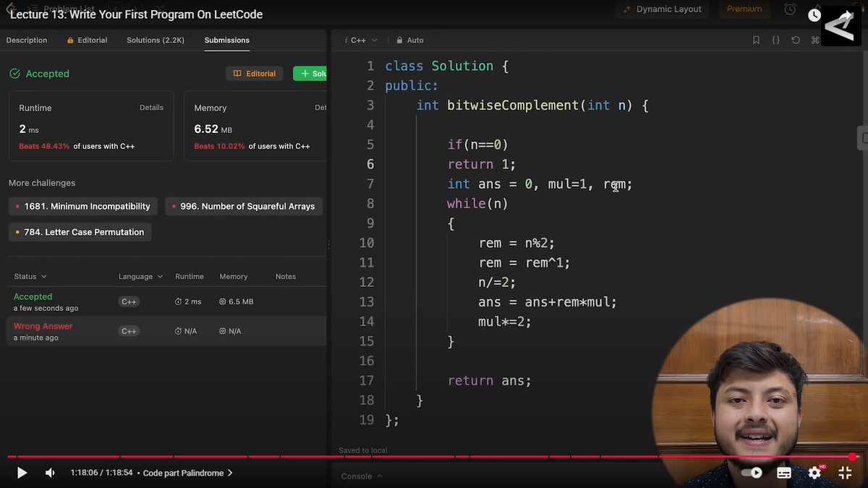Toggle subtitles/closed captions button
This screenshot has width=868, height=488.
tap(784, 473)
